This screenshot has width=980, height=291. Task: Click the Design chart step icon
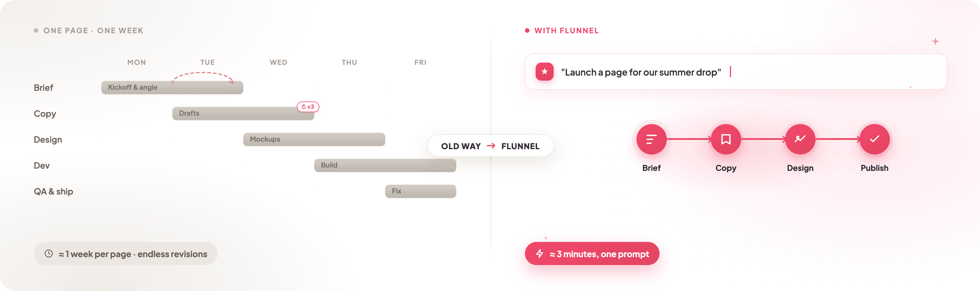800,139
